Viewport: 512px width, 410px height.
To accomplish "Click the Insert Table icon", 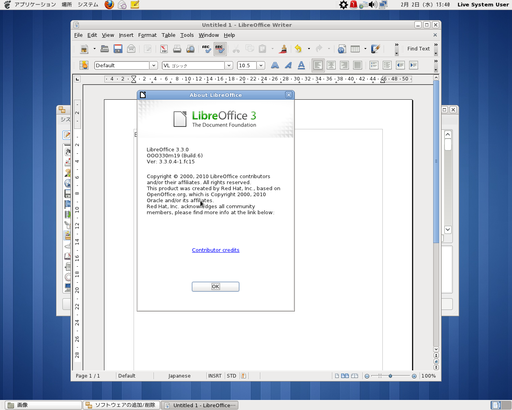I will (x=355, y=49).
